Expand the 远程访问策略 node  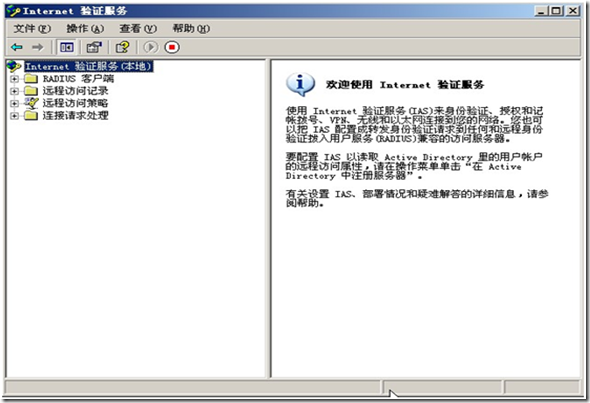[x=14, y=103]
